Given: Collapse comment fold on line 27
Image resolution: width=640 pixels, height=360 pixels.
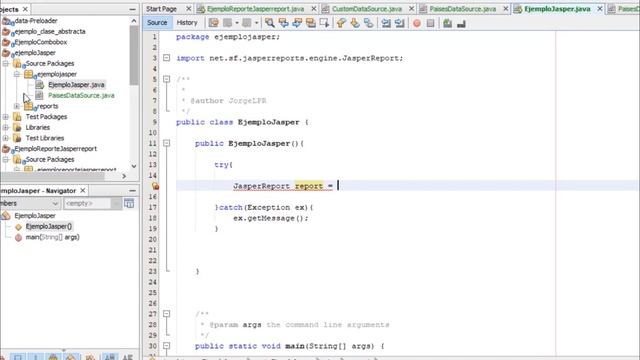Looking at the screenshot, I should pos(167,314).
